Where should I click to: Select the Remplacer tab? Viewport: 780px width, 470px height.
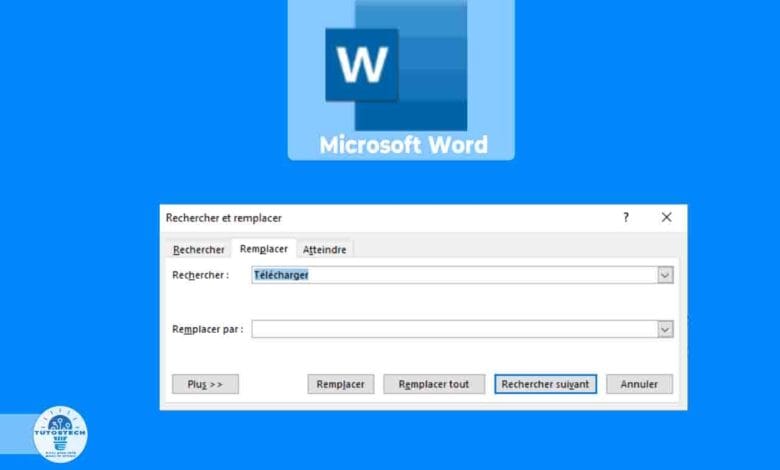click(x=264, y=249)
